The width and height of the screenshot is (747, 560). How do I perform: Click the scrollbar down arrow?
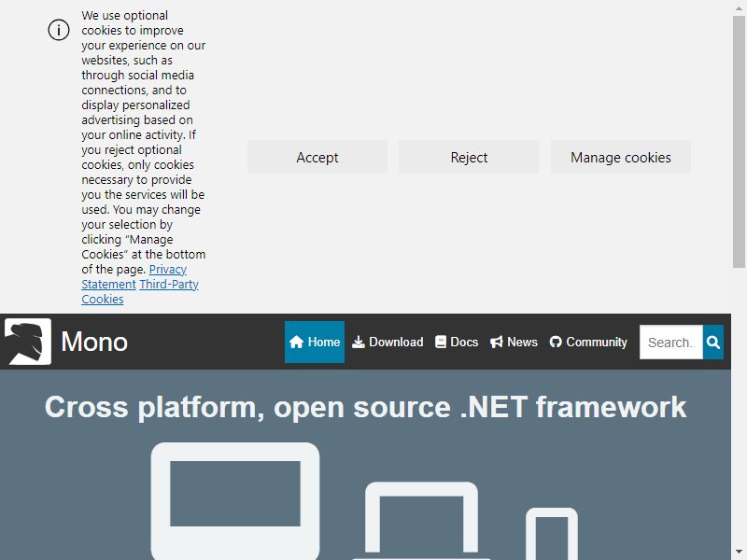pos(739,553)
